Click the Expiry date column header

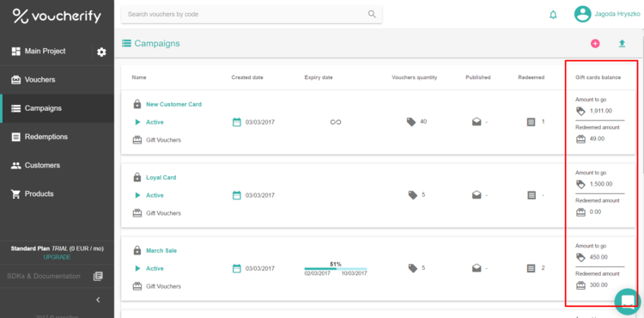319,77
